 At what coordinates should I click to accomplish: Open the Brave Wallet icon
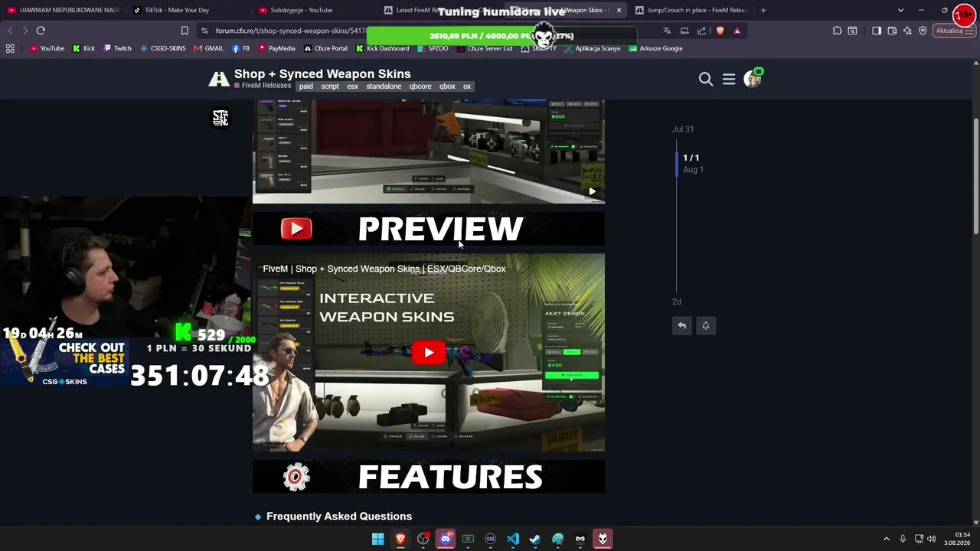(x=892, y=31)
